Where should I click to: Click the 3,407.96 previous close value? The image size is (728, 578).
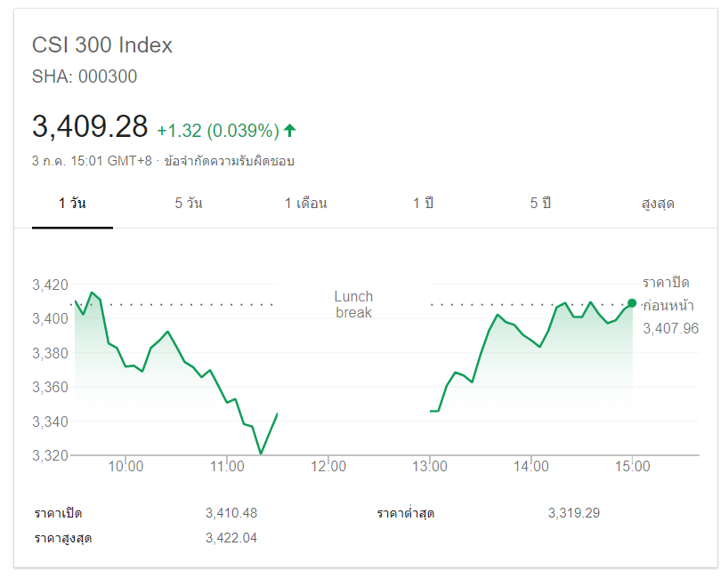[x=670, y=329]
